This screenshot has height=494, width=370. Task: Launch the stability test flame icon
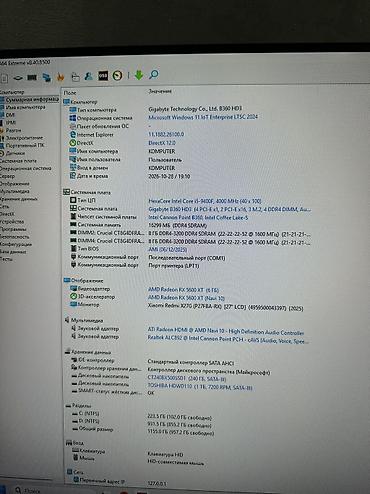tap(60, 77)
